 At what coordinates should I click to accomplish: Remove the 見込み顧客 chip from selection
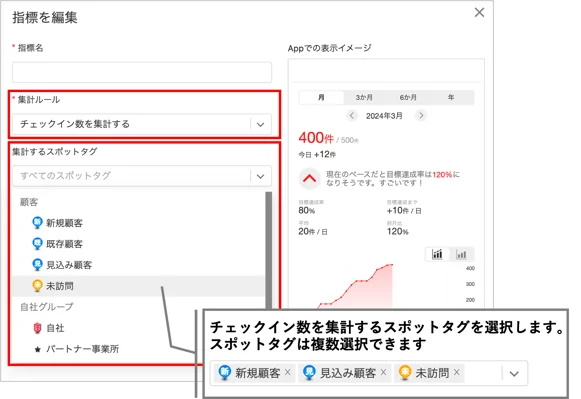pos(384,372)
